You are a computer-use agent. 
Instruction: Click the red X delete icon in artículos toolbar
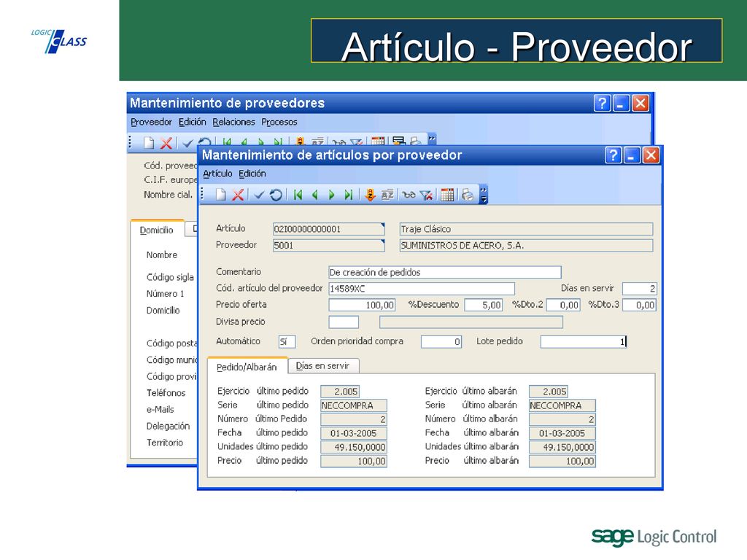(x=238, y=194)
